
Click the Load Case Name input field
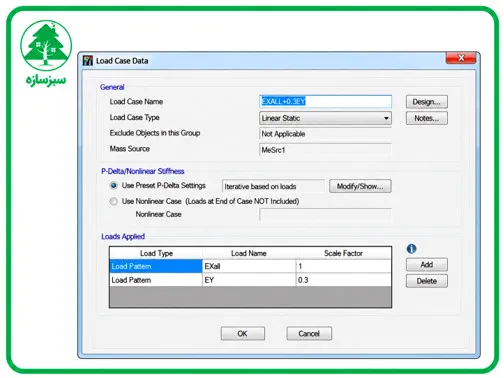(x=325, y=101)
